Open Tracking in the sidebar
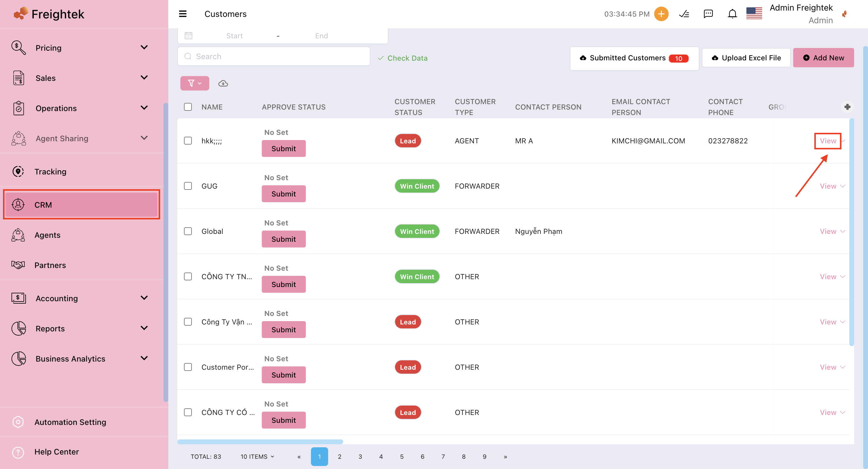Image resolution: width=868 pixels, height=469 pixels. [51, 172]
